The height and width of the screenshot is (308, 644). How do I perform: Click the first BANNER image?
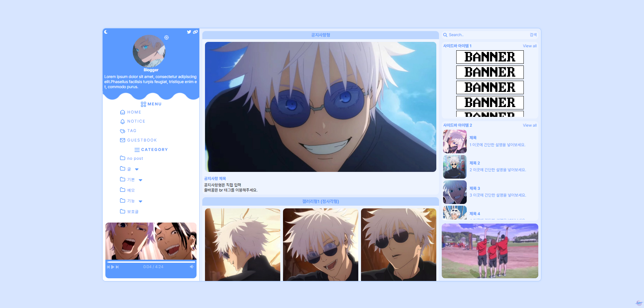(490, 57)
